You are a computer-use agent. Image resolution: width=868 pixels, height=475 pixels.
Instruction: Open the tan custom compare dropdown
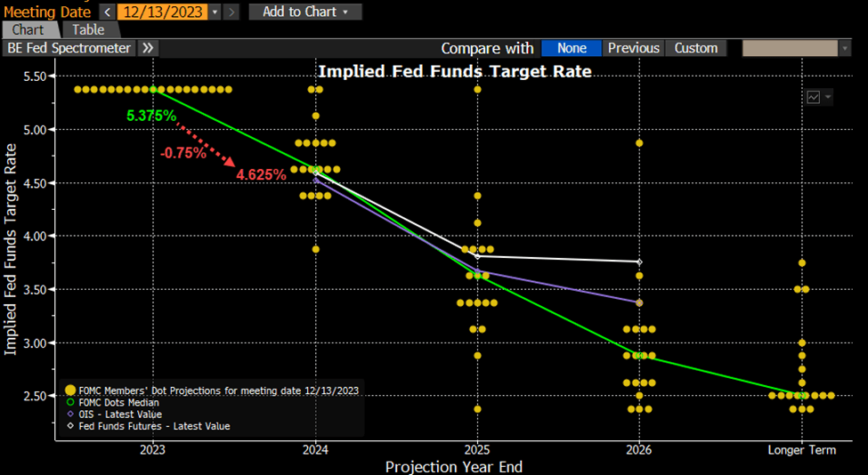click(795, 48)
